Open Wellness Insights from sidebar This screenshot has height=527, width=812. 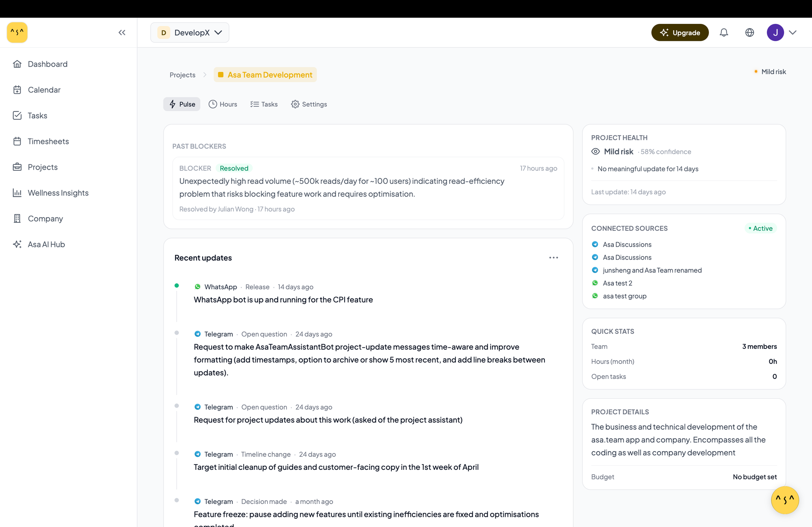click(58, 193)
